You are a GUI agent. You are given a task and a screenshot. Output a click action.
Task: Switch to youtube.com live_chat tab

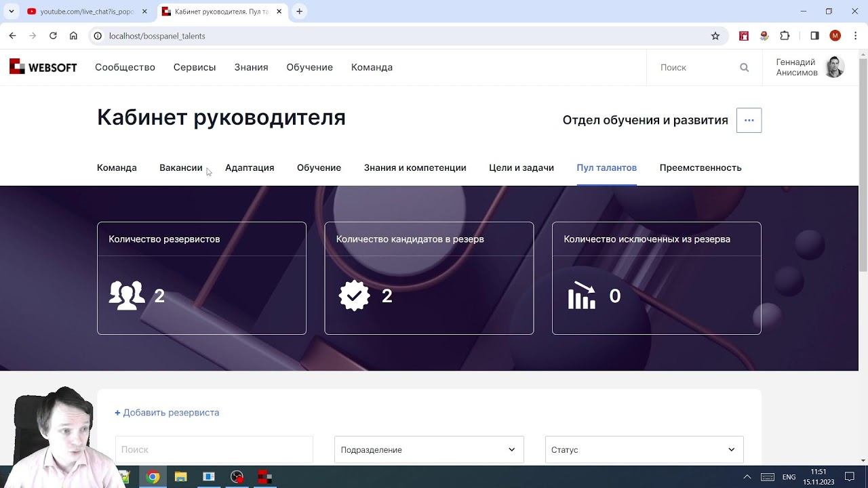pyautogui.click(x=87, y=12)
